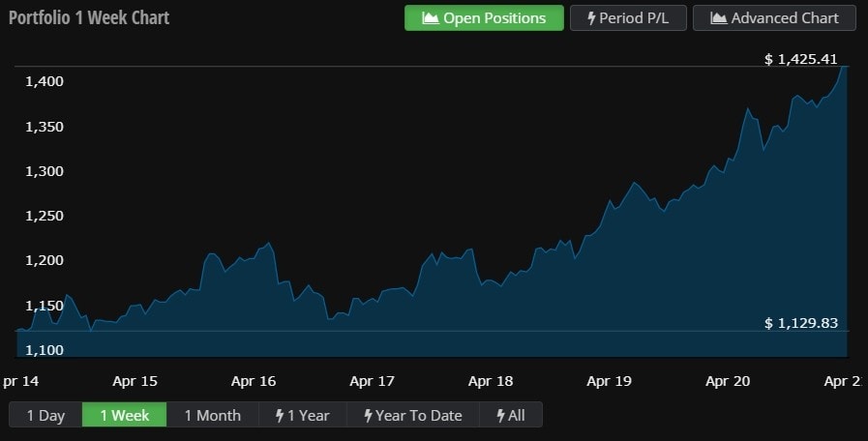Click the $ 1,425.41 high price label
This screenshot has width=868, height=441.
800,59
